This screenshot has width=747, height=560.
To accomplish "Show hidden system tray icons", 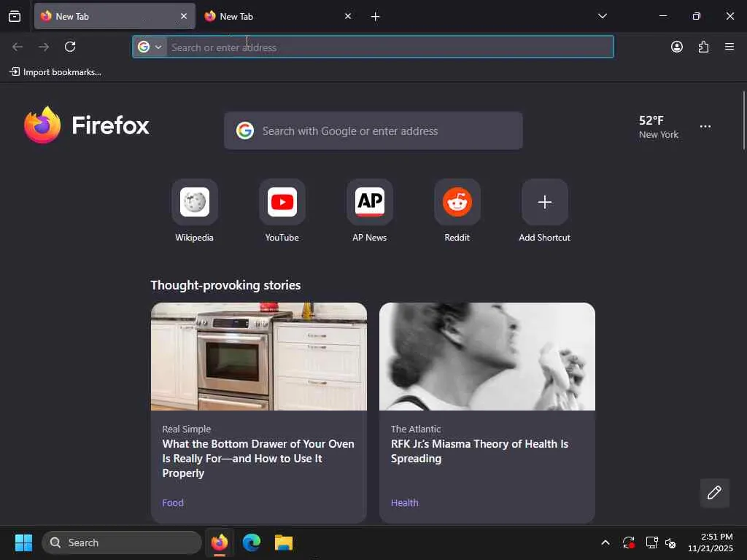I will point(605,542).
